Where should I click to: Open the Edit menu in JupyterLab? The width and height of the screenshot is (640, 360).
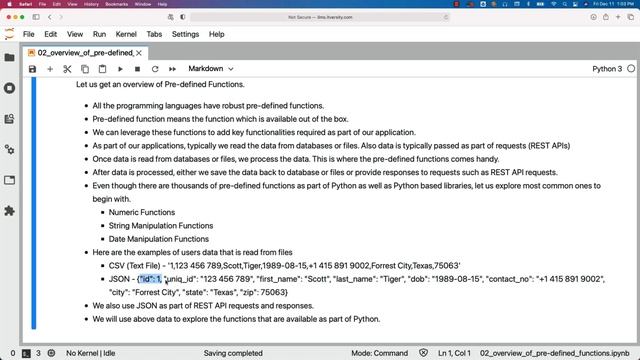point(51,34)
